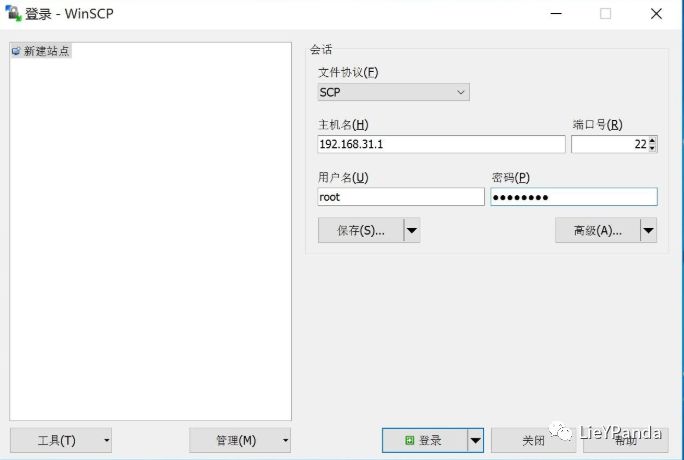Select the 新建站点 new site entry

point(41,51)
